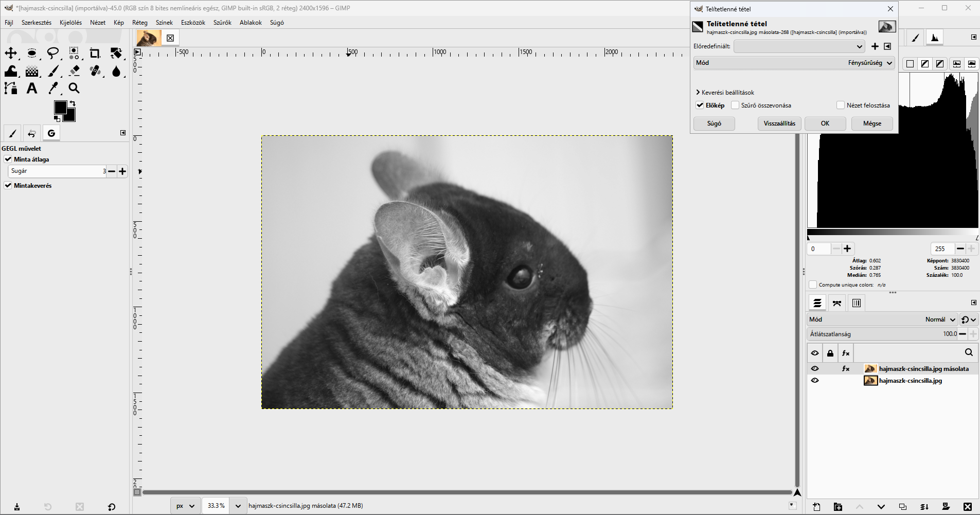Select the Eraser tool

pos(74,70)
